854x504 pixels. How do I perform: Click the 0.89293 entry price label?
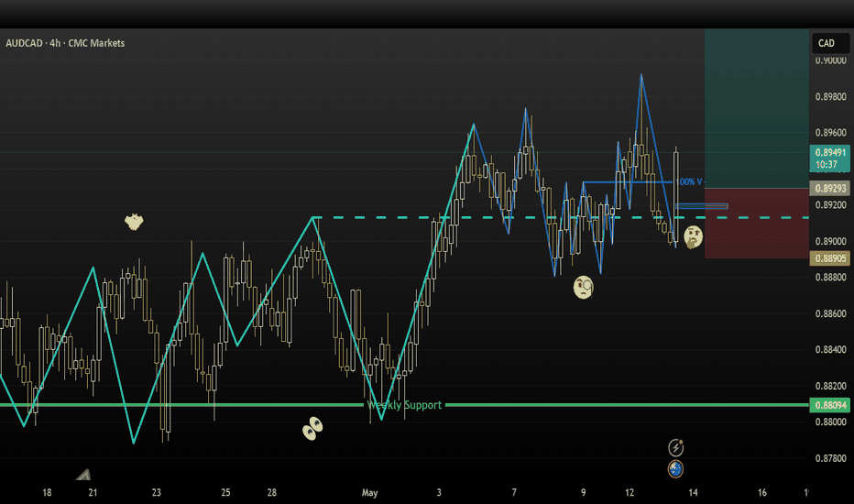click(x=830, y=189)
